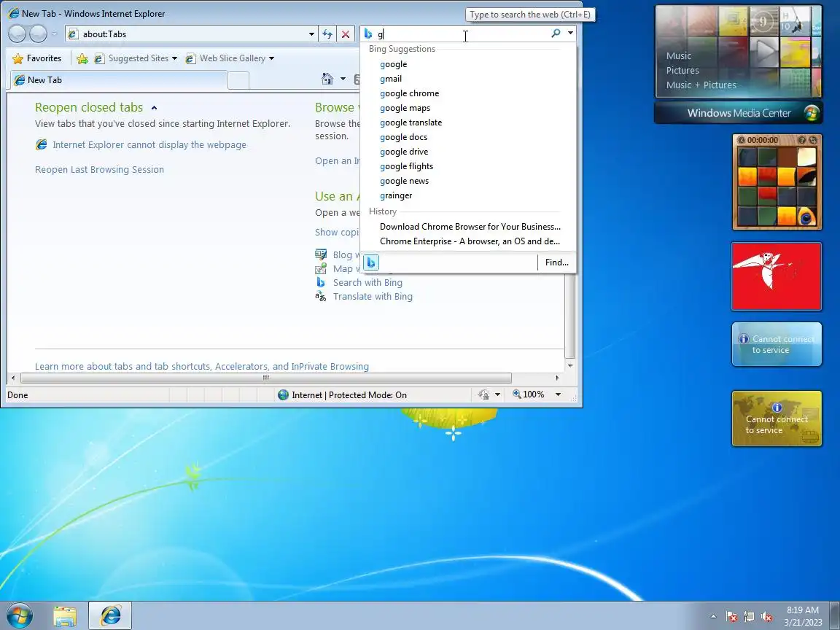This screenshot has width=840, height=630.
Task: Click the Back navigation button
Action: click(x=17, y=34)
